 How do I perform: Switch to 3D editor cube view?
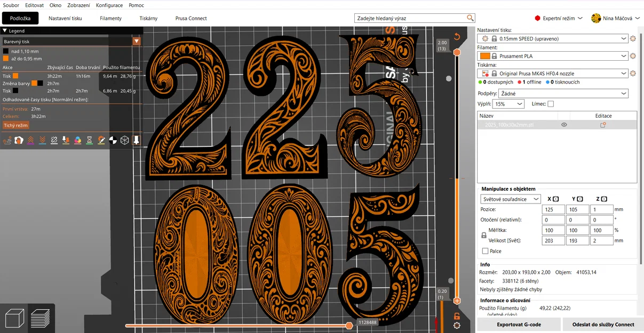[x=14, y=318]
